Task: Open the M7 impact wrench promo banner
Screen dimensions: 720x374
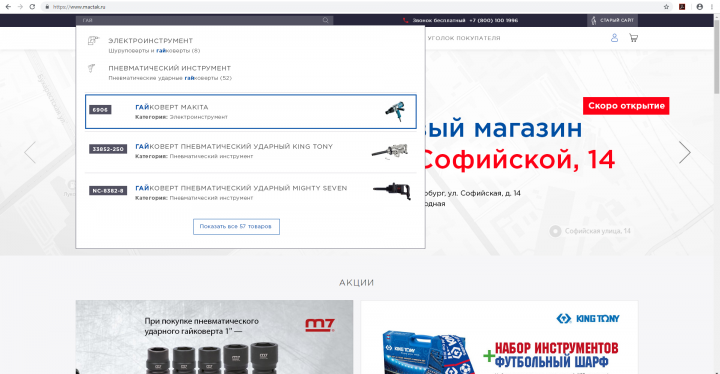Action: point(214,337)
